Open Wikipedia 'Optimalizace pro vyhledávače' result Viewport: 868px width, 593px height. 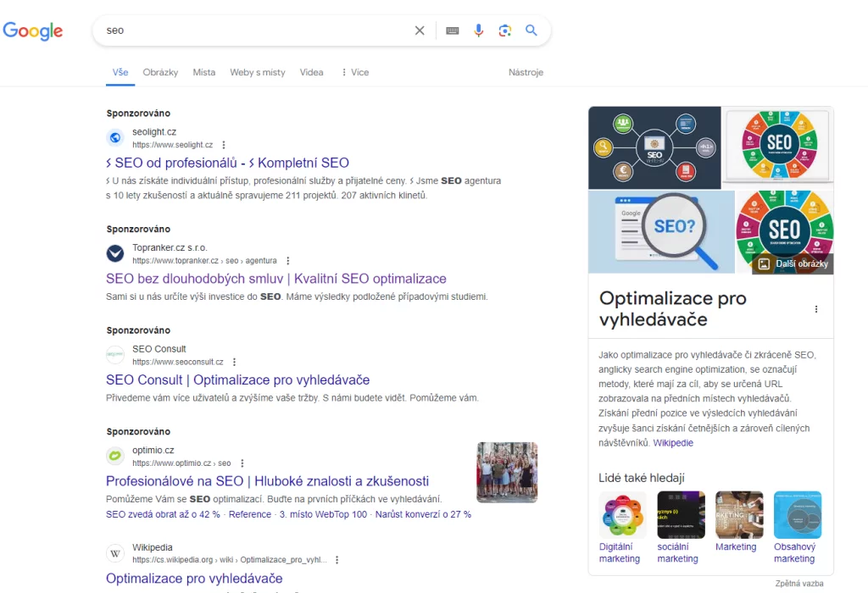[x=194, y=578]
